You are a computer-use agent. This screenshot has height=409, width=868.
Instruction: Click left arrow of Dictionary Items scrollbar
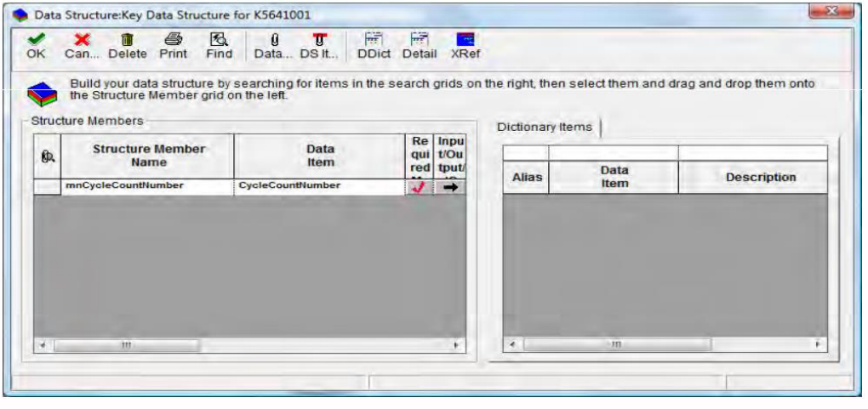(x=512, y=344)
